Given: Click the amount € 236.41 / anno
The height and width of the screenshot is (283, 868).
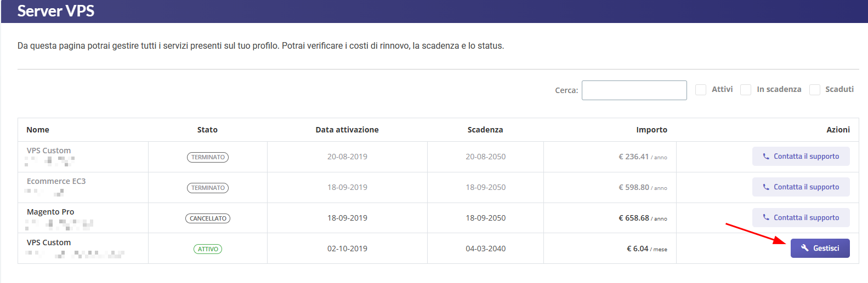Looking at the screenshot, I should 643,157.
